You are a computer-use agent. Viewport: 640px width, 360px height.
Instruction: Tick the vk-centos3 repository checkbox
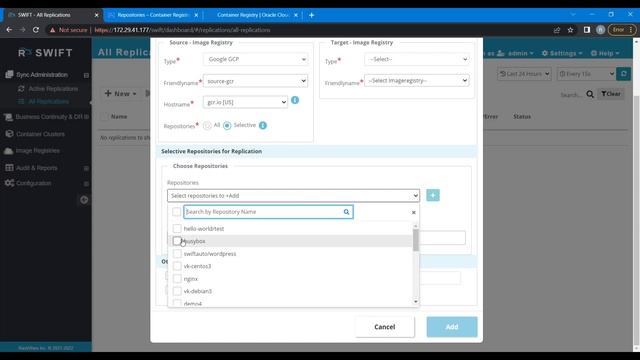177,266
